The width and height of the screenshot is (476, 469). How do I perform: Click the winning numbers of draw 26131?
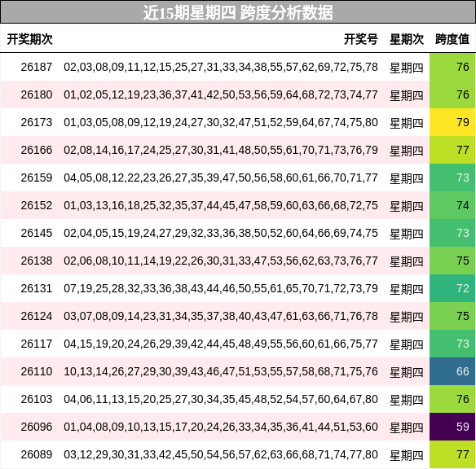coord(221,288)
